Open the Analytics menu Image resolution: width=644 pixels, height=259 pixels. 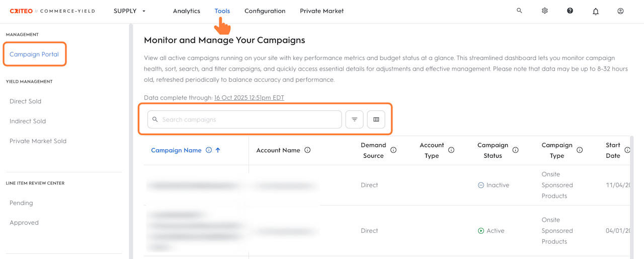point(186,11)
